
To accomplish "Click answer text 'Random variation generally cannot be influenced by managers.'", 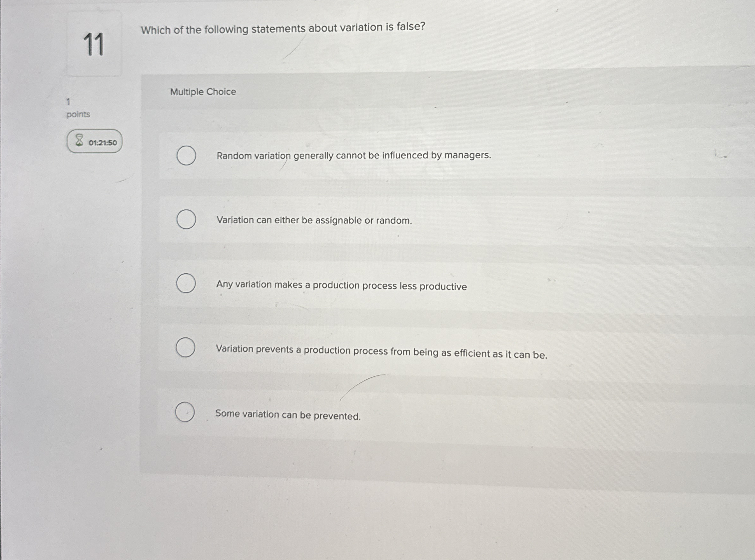I will 354,156.
